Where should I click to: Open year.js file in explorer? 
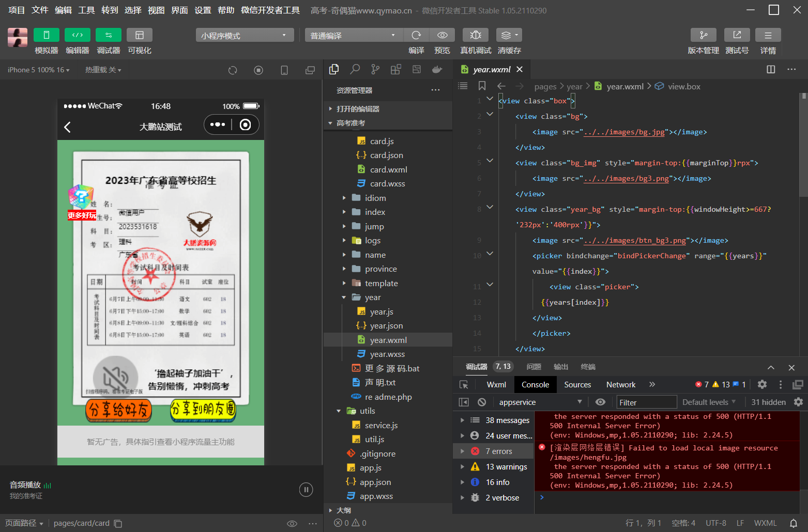382,312
